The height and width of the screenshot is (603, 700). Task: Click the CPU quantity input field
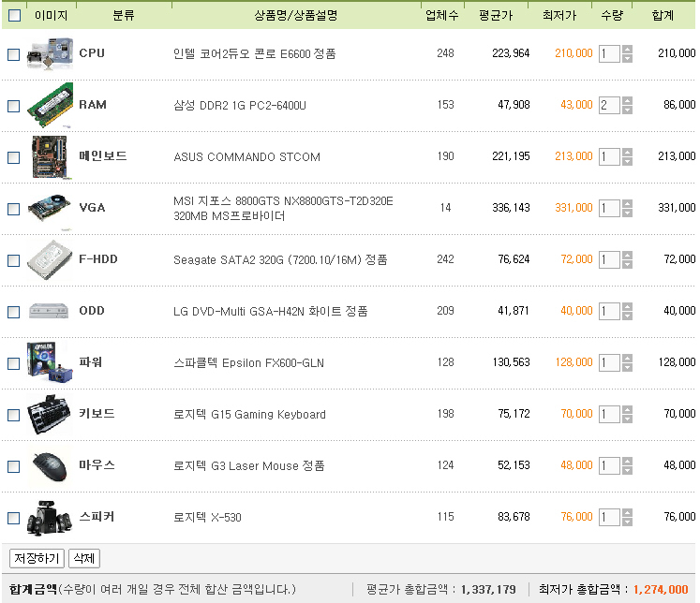(609, 54)
